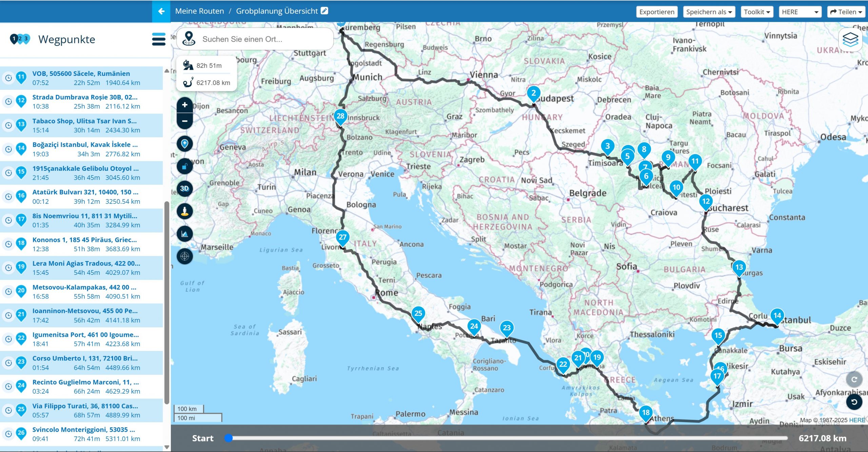Select waypoint 14 Boğaziçi Istanbul entry
Screen dimensions: 868x452
coord(85,149)
